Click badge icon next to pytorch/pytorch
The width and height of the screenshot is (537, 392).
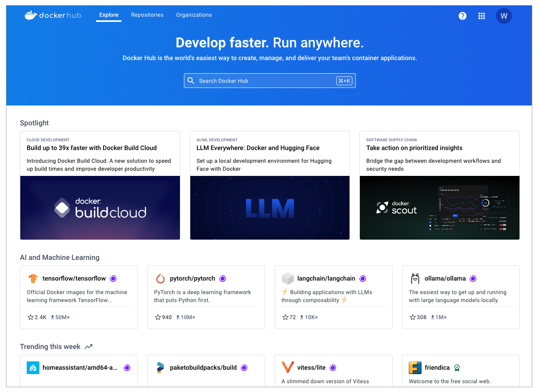pos(223,279)
